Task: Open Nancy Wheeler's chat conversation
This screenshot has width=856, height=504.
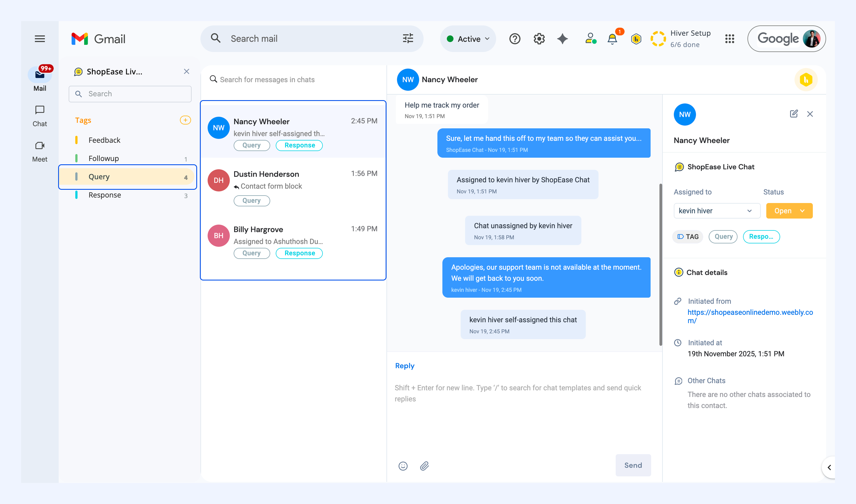Action: 293,131
